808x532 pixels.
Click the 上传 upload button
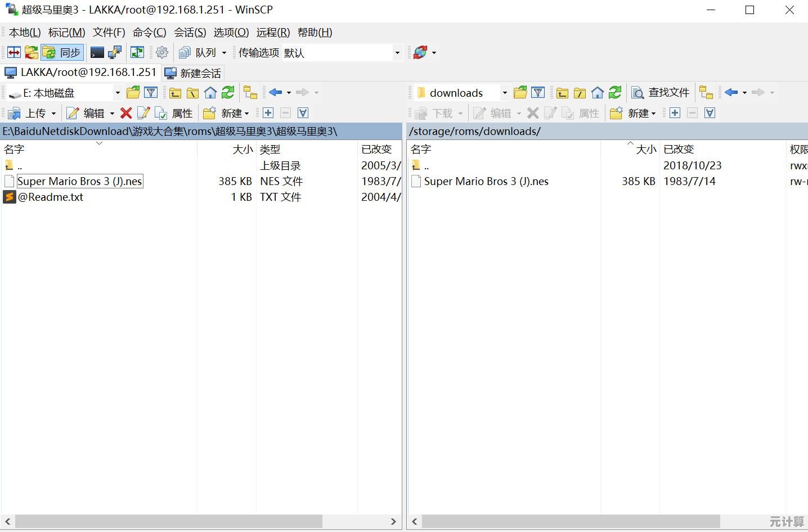[x=27, y=113]
